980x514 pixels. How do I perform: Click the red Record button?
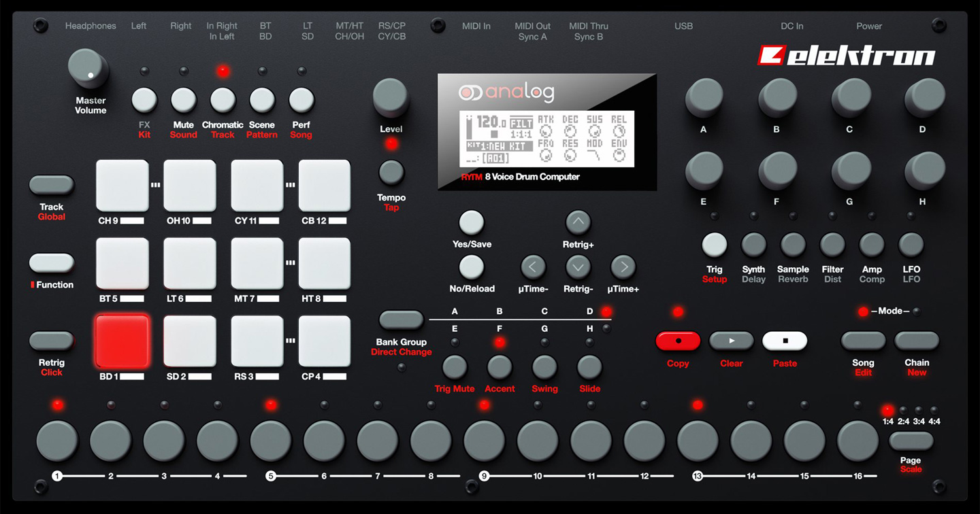(x=678, y=341)
